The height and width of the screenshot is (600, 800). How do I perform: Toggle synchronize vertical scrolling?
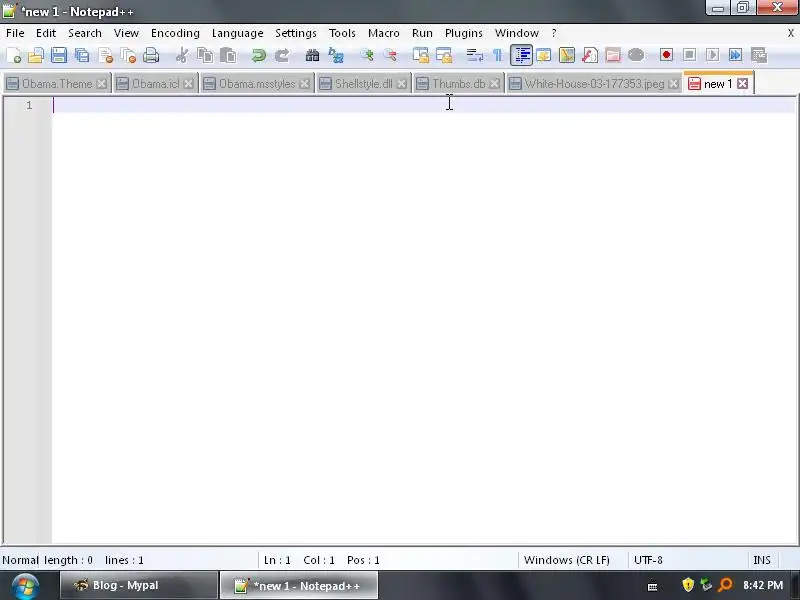click(420, 55)
